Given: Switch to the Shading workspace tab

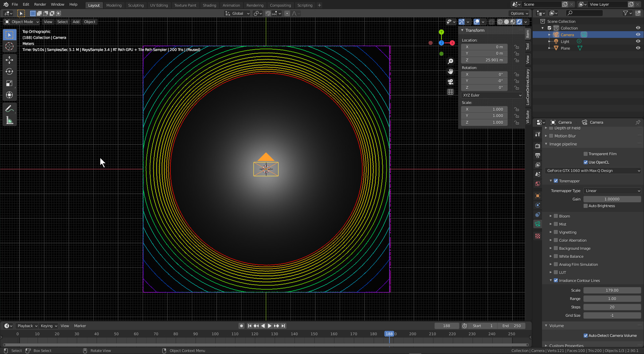Looking at the screenshot, I should [x=209, y=5].
